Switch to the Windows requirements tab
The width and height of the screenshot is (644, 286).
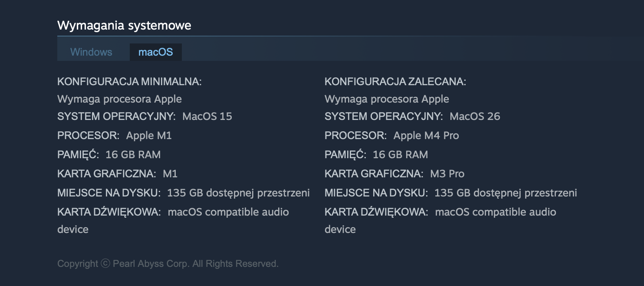(91, 52)
